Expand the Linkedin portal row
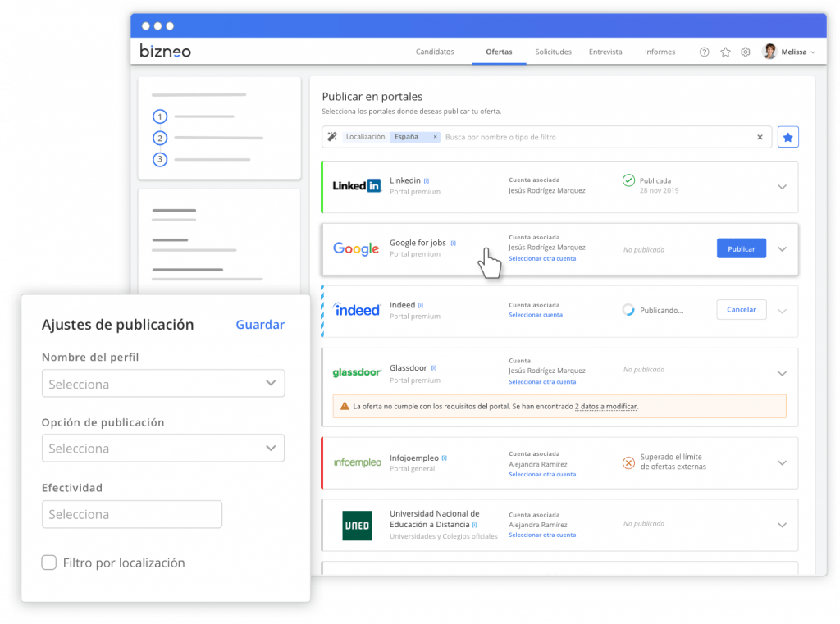The height and width of the screenshot is (624, 840). [x=782, y=186]
